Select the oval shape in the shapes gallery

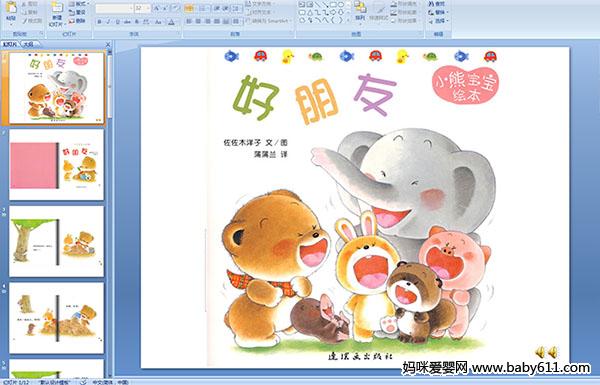click(x=341, y=5)
